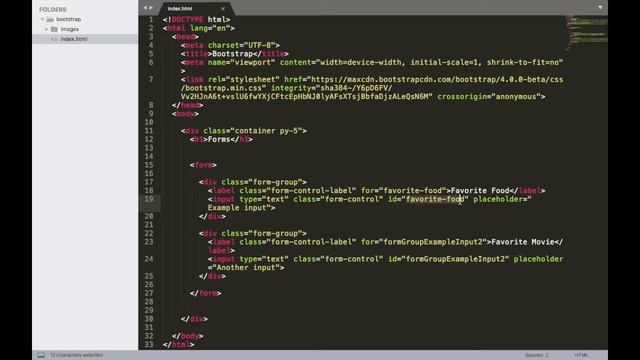Click the bootstrapcdn stylesheet href URL
The width and height of the screenshot is (640, 360).
[x=371, y=84]
